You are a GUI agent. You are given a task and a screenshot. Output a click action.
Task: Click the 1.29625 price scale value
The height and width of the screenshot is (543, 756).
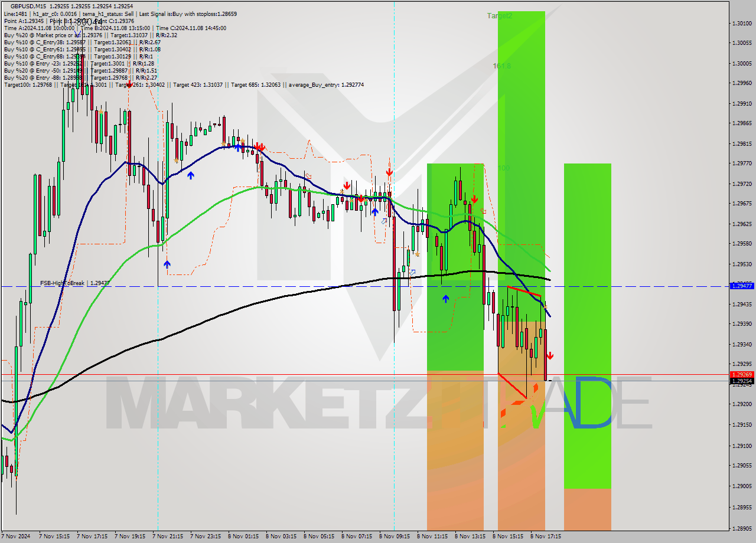coord(742,224)
